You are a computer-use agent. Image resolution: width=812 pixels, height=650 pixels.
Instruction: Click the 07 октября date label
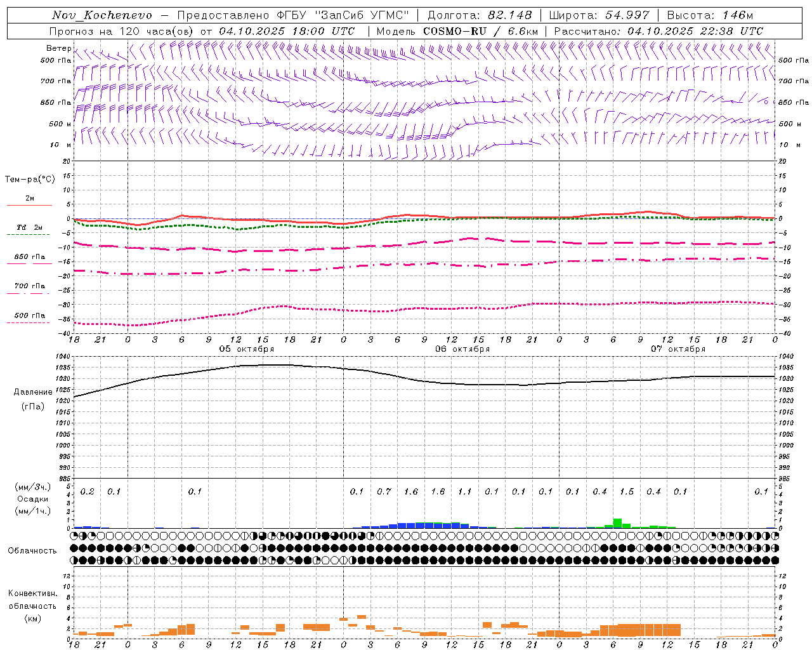(x=678, y=349)
